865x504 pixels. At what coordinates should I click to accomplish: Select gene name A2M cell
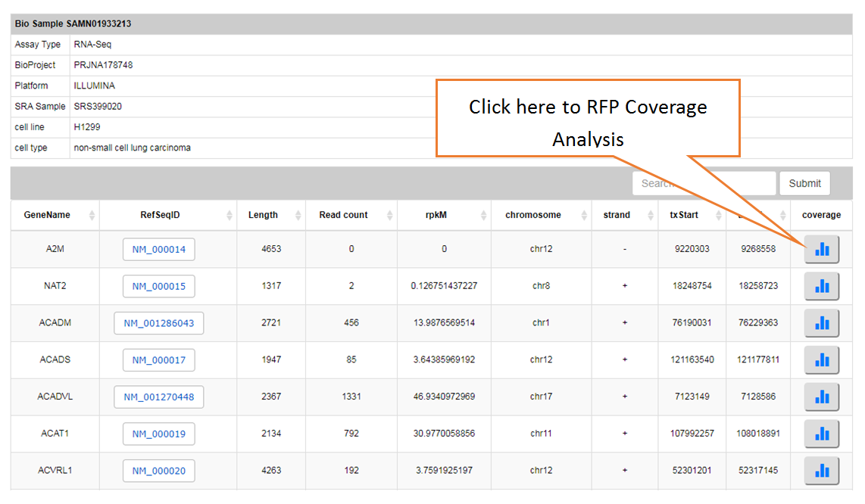click(x=55, y=249)
